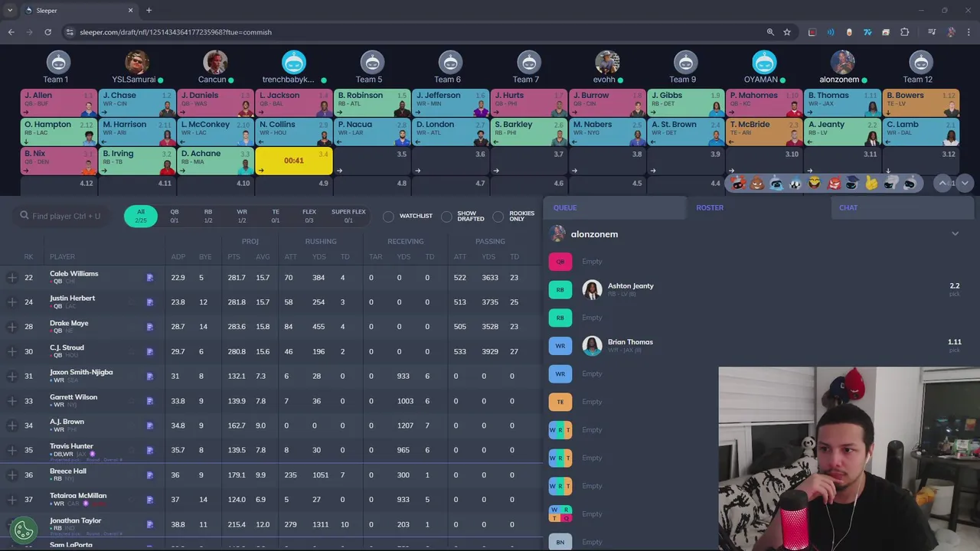Reload the Sleeper draft page
This screenshot has height=551, width=980.
(x=47, y=32)
